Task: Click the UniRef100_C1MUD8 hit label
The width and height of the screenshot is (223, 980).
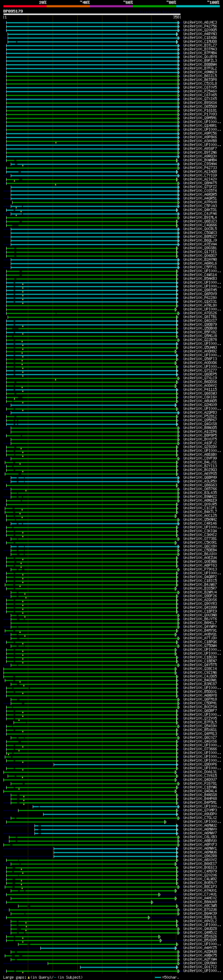Action: (x=200, y=41)
